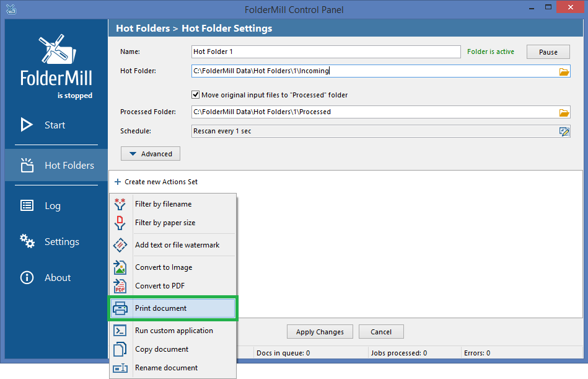The image size is (588, 379).
Task: Select Filter by paper size from the menu
Action: pos(173,223)
